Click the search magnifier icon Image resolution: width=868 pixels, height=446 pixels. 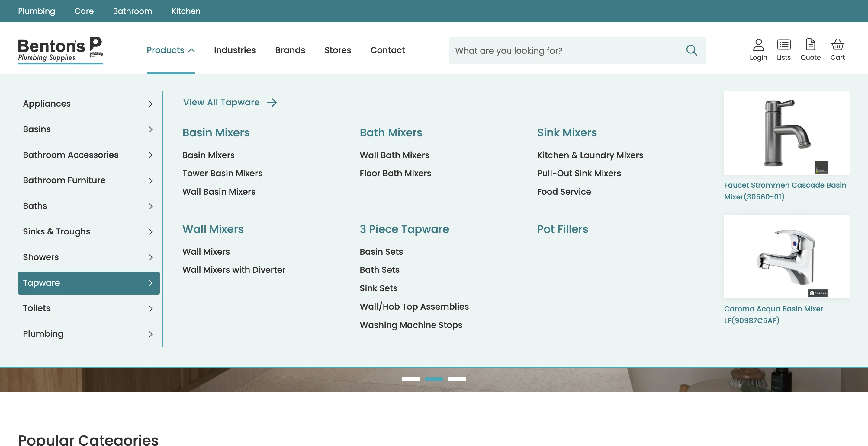click(x=691, y=50)
